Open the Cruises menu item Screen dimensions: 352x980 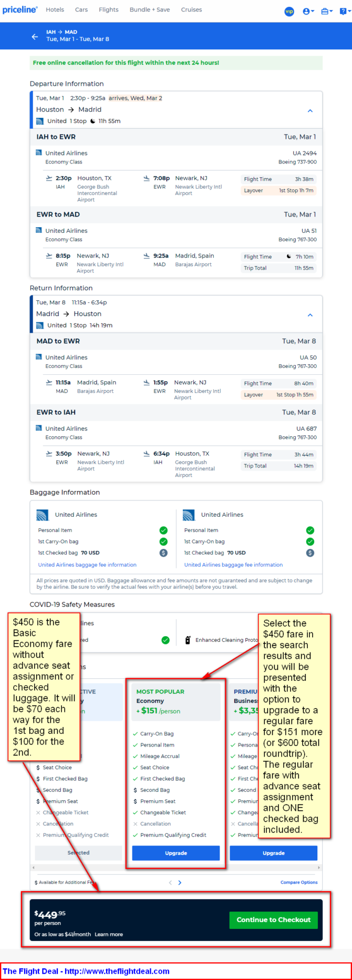[191, 9]
